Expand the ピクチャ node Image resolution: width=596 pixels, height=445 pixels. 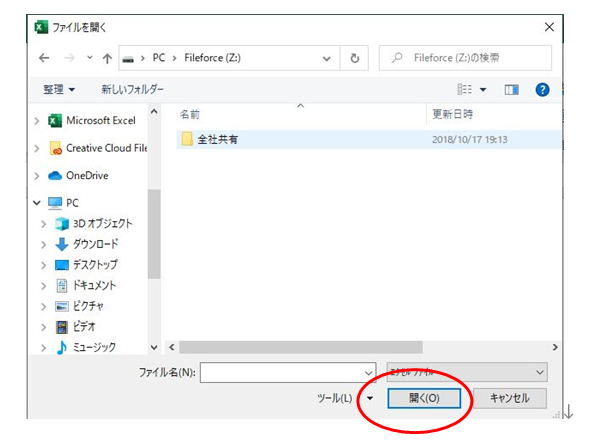click(43, 307)
